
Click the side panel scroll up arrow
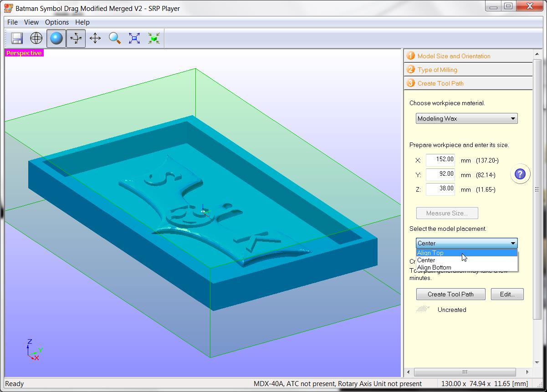[537, 53]
